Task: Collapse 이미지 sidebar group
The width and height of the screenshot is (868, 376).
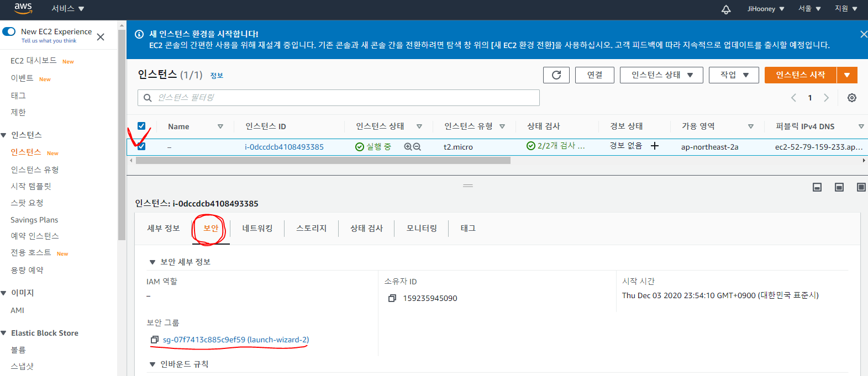Action: pyautogui.click(x=4, y=293)
